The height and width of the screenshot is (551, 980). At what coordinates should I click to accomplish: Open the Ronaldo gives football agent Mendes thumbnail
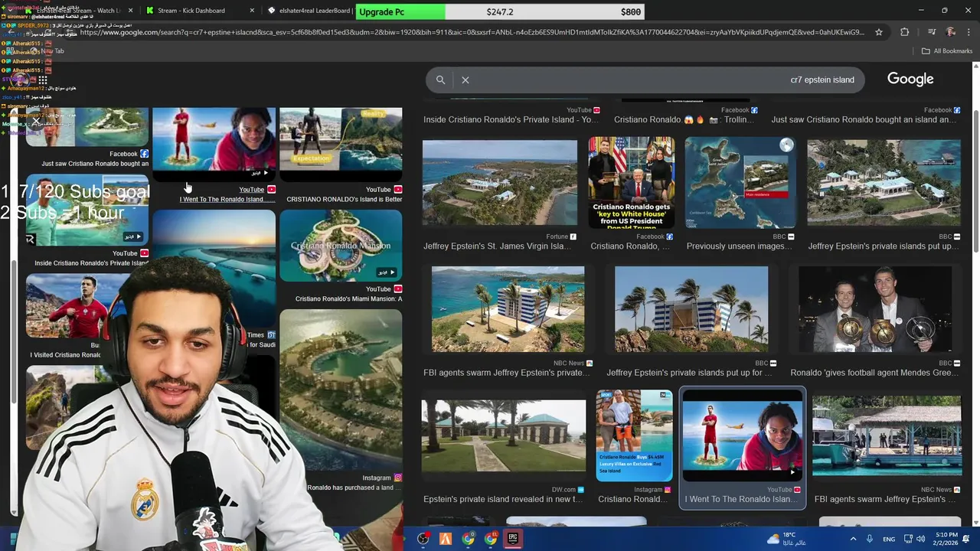tap(875, 309)
